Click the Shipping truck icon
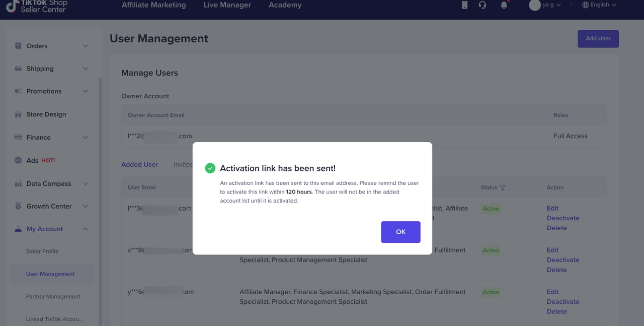 (18, 69)
